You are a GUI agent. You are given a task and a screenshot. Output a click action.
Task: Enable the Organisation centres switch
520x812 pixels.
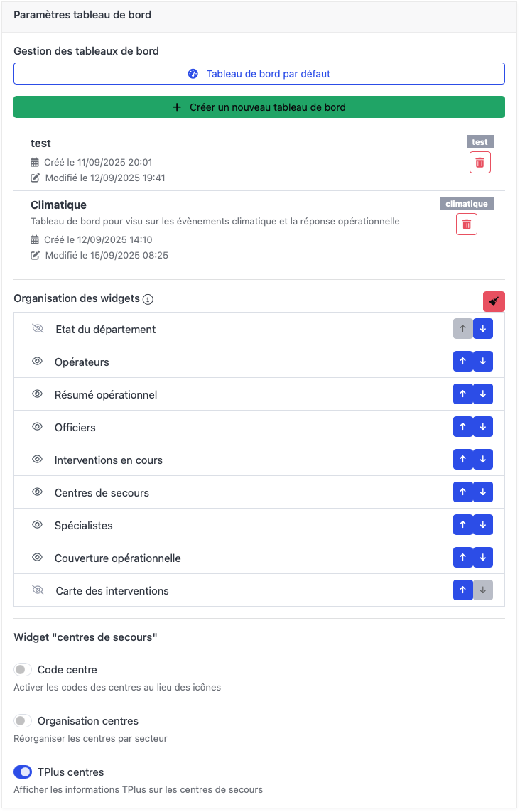point(23,721)
